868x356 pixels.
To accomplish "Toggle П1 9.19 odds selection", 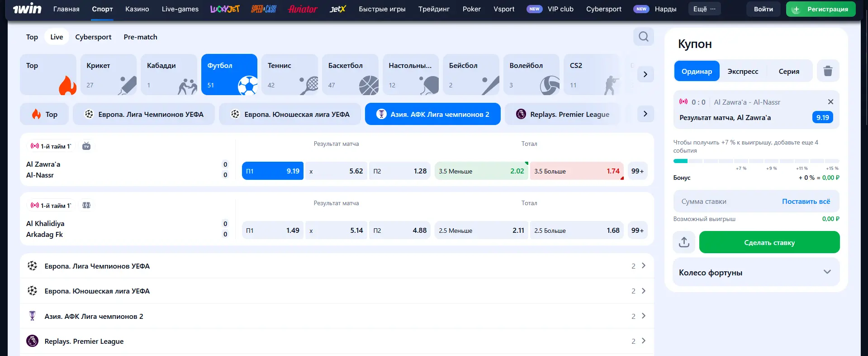I will click(272, 171).
